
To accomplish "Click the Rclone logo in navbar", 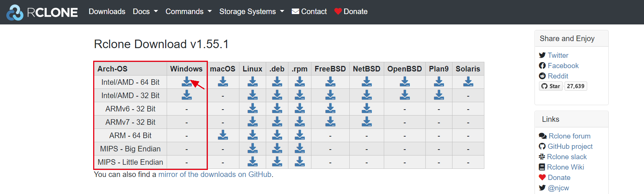I will click(x=42, y=12).
